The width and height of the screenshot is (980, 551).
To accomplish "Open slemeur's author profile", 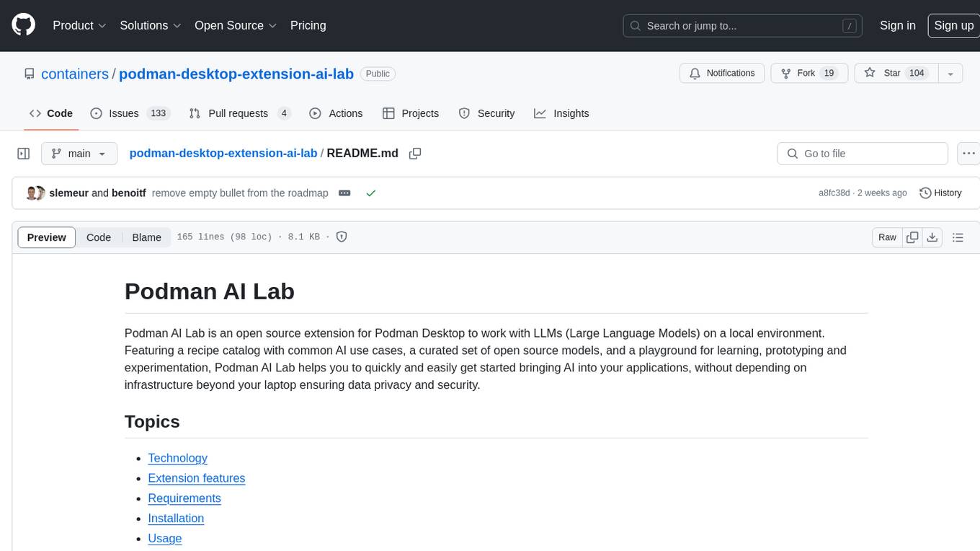I will click(69, 193).
